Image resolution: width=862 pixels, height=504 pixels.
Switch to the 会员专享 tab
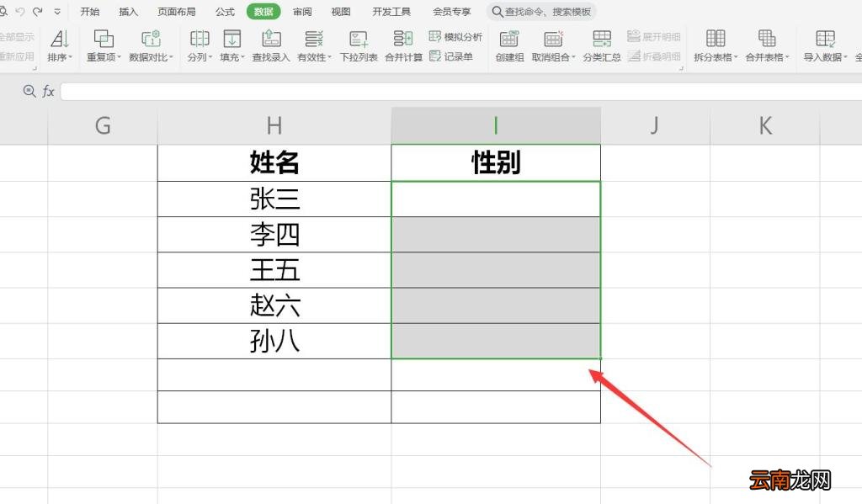[452, 12]
